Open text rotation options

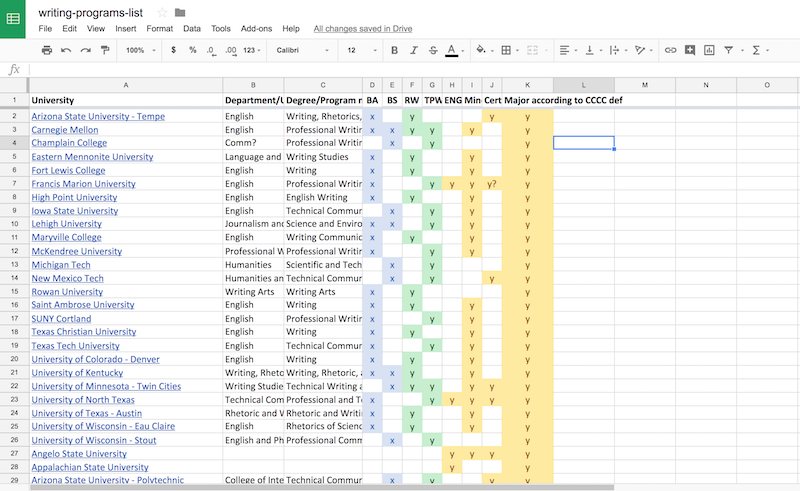640,50
